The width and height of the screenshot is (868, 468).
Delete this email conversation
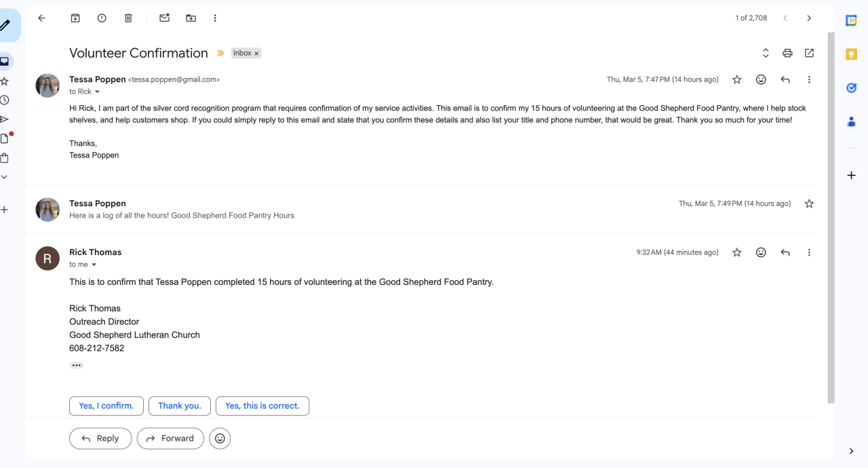(x=128, y=18)
